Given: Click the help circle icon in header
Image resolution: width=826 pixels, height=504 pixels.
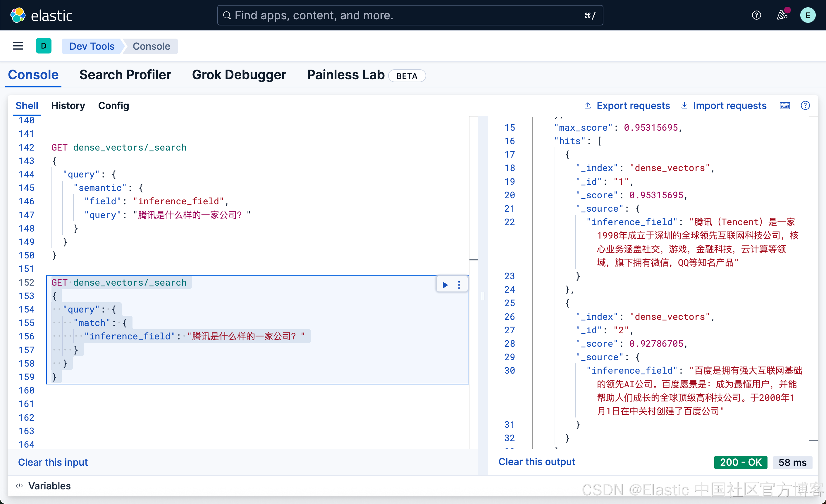Looking at the screenshot, I should click(756, 15).
